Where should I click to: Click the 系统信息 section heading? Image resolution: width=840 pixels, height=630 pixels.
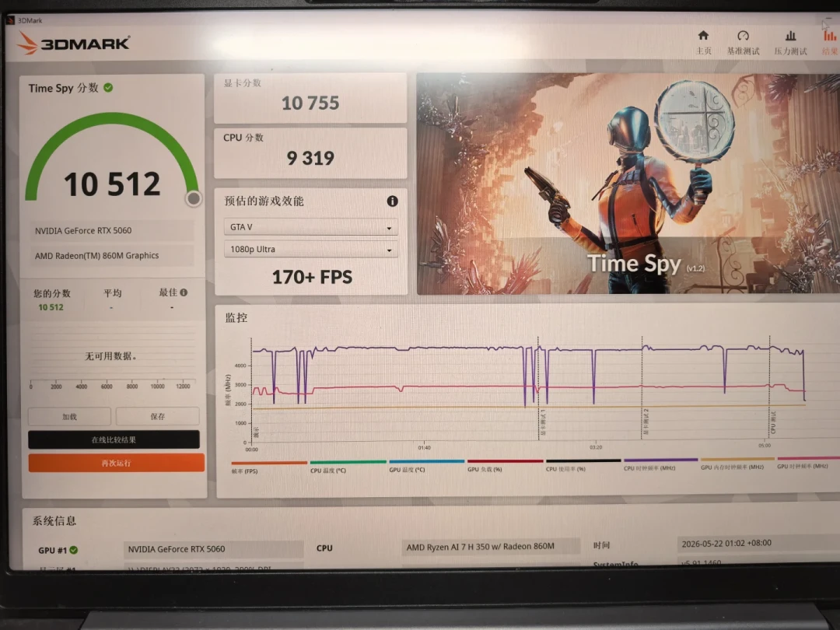pyautogui.click(x=54, y=520)
